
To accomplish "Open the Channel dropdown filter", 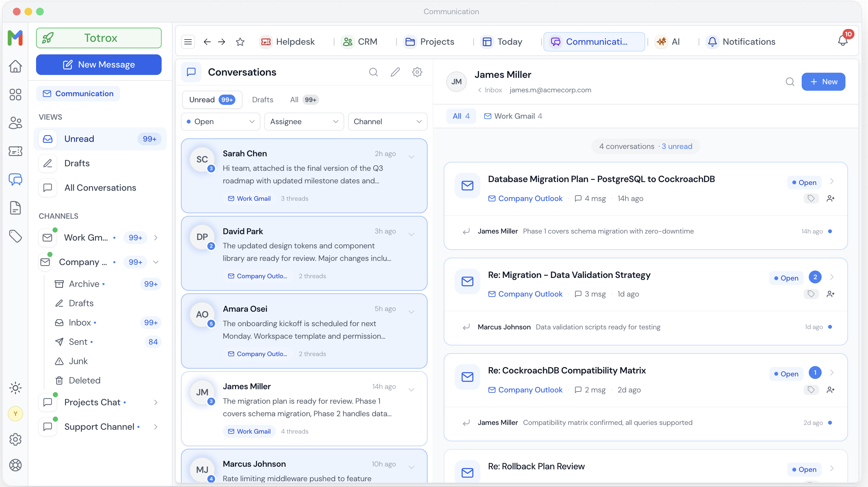I will pos(388,122).
